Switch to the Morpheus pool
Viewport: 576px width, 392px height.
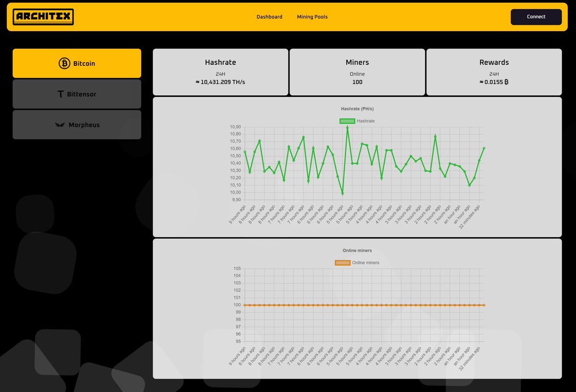(77, 125)
